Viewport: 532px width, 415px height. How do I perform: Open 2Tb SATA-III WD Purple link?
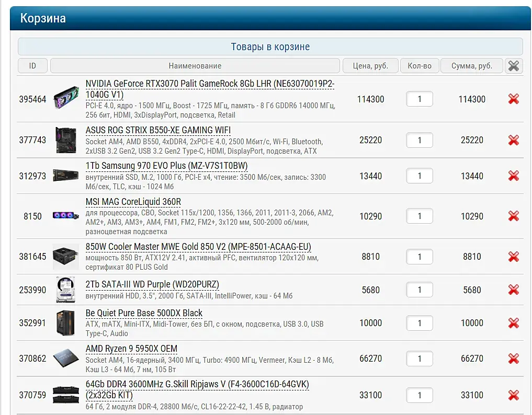pyautogui.click(x=152, y=284)
